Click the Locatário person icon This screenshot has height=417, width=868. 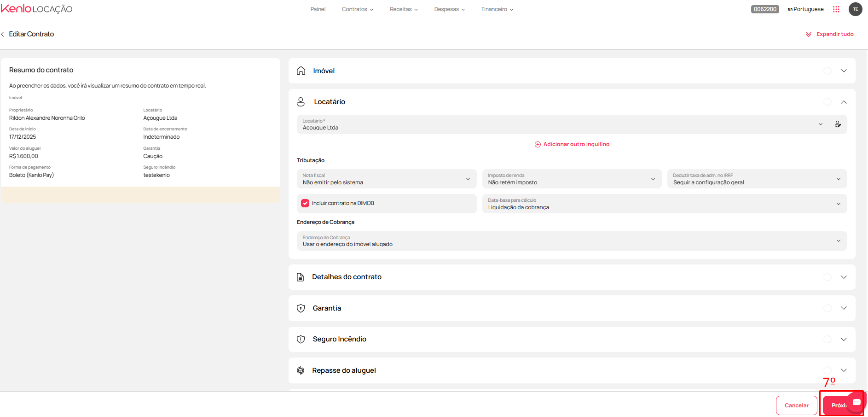(301, 102)
